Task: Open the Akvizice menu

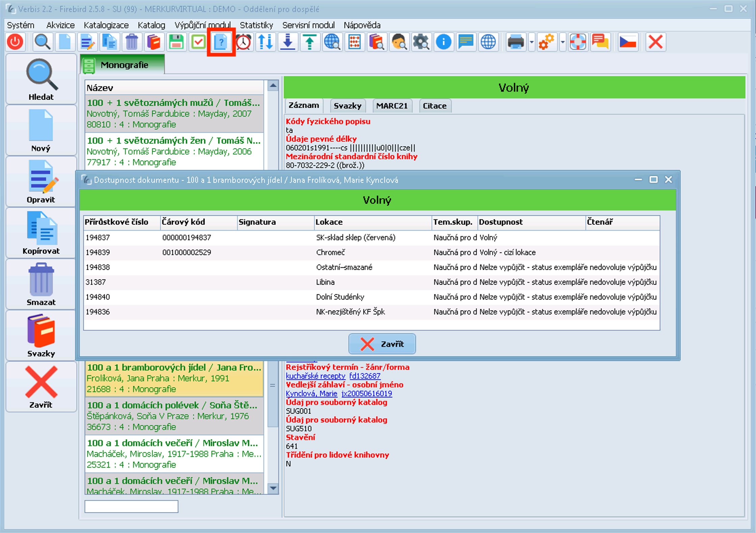Action: click(60, 25)
